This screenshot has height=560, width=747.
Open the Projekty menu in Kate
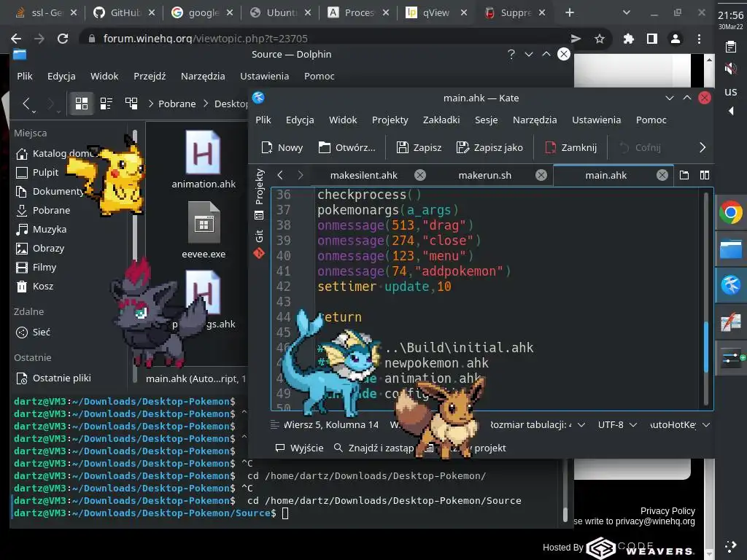pos(390,120)
